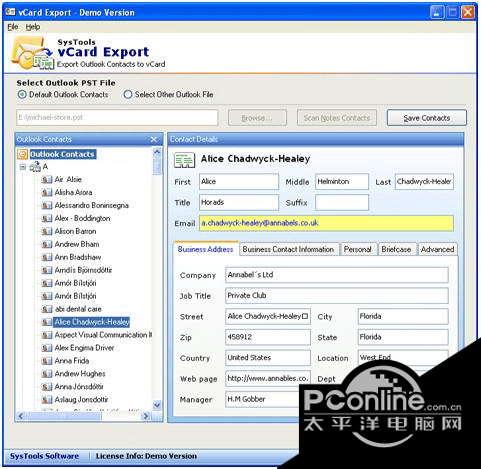The width and height of the screenshot is (481, 469).
Task: Click the First name field
Action: click(x=239, y=182)
